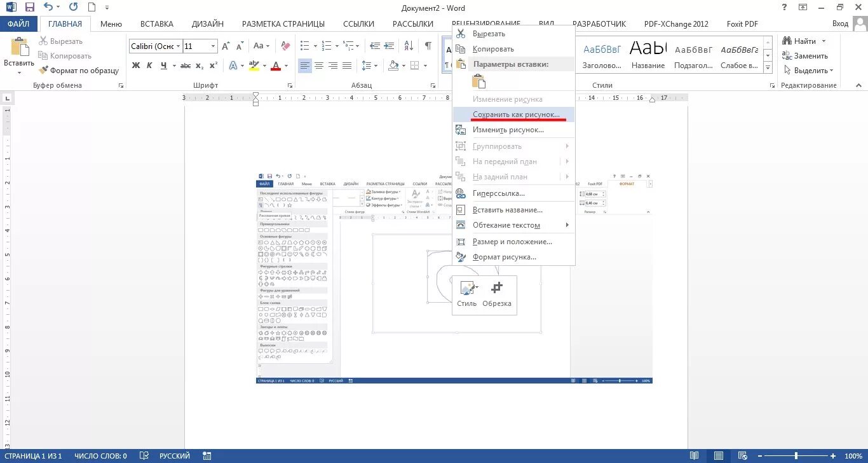This screenshot has height=463, width=868.
Task: Apply subscript formatting
Action: pyautogui.click(x=200, y=66)
